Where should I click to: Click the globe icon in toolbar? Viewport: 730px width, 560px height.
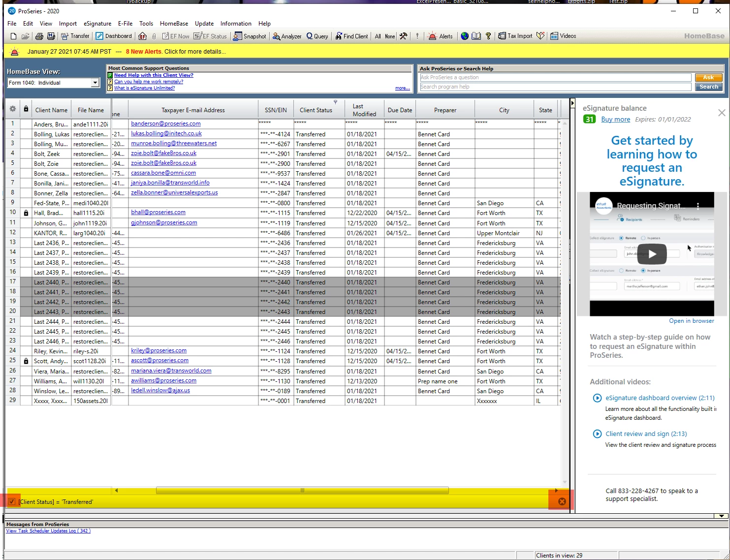(465, 36)
